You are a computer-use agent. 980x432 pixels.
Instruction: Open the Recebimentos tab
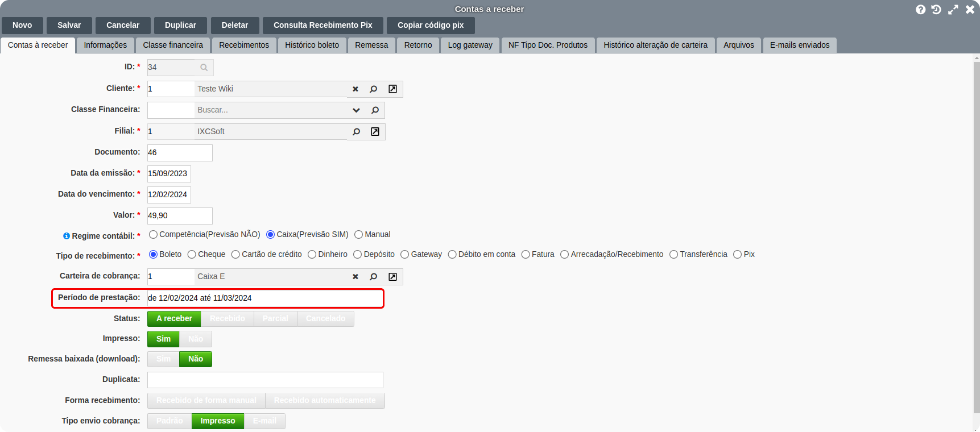[x=244, y=45]
